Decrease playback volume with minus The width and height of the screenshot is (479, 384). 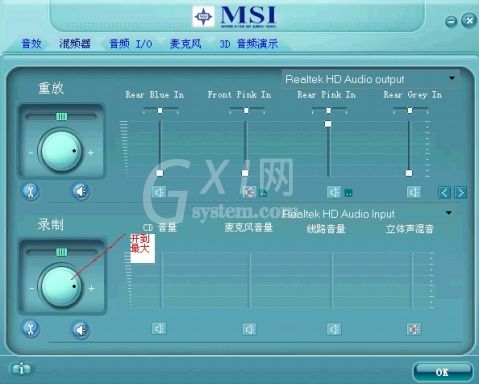(31, 153)
